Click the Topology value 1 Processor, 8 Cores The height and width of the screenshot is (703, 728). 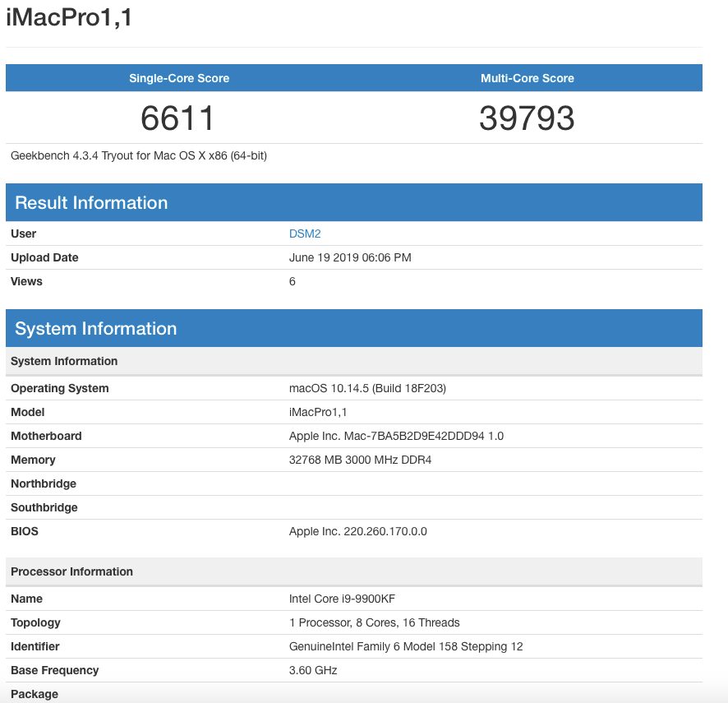coord(374,622)
